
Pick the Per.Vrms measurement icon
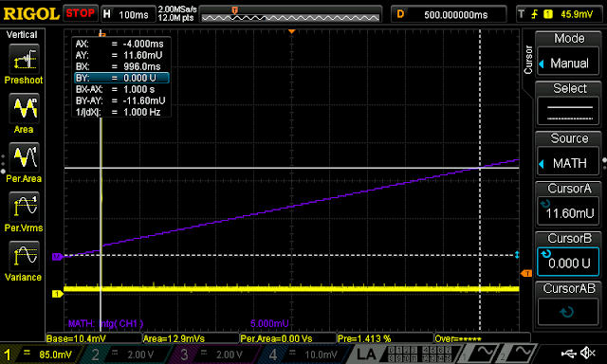point(24,207)
